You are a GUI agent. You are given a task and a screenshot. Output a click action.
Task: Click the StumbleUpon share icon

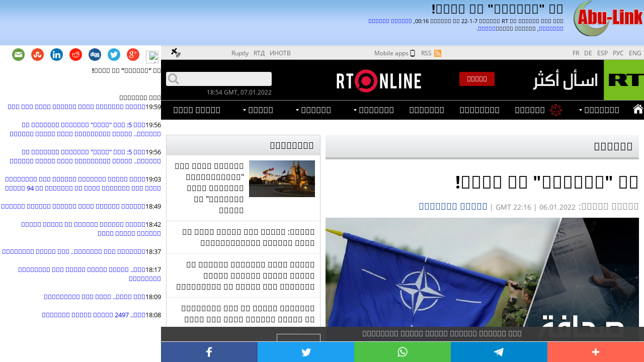(38, 55)
